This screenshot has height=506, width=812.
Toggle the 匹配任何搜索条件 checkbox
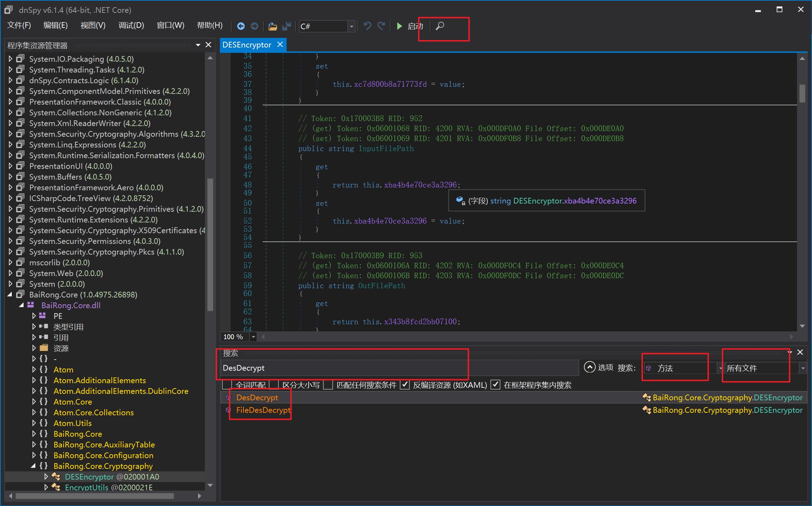coord(328,385)
